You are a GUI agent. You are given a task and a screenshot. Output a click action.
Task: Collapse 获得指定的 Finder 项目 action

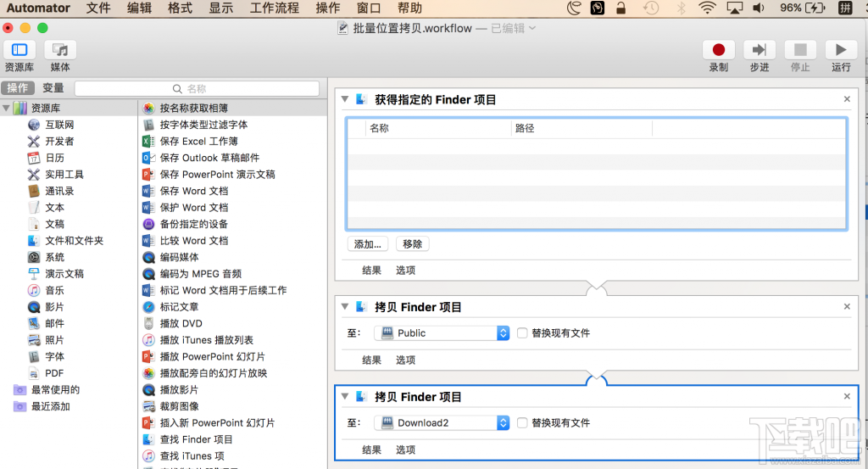coord(345,99)
